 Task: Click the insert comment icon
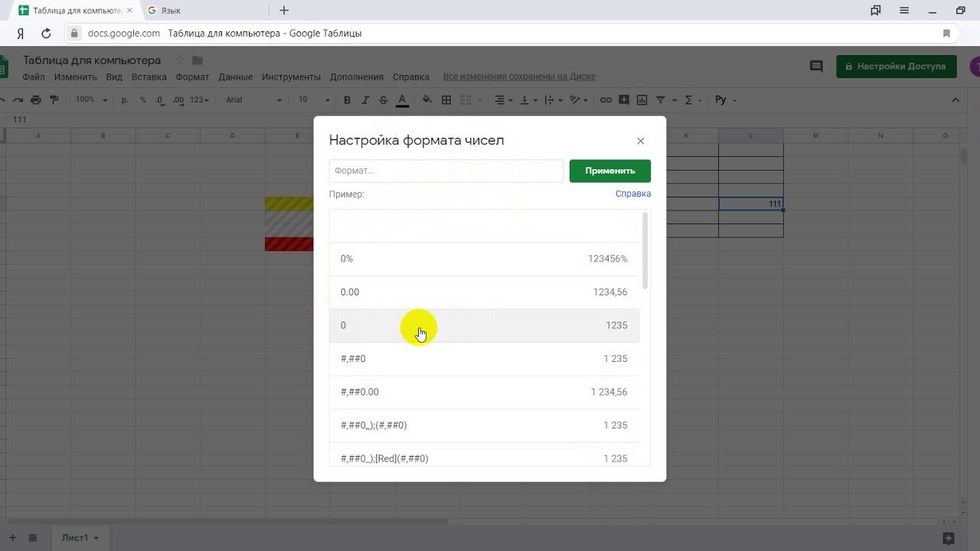tap(624, 99)
